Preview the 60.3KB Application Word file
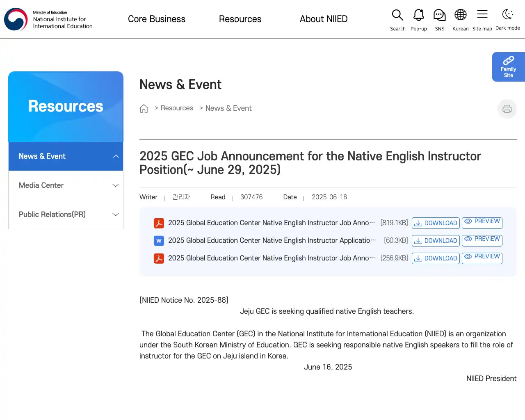Viewport: 525px width, 420px height. pyautogui.click(x=482, y=241)
